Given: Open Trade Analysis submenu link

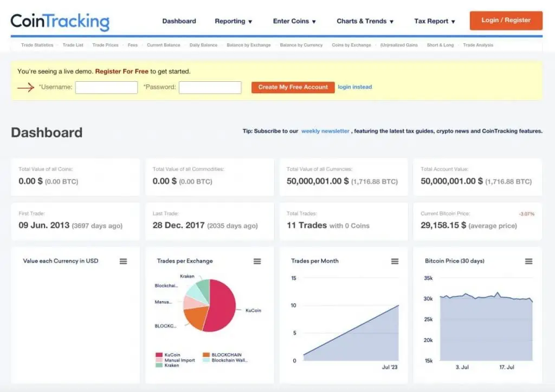Looking at the screenshot, I should (478, 45).
